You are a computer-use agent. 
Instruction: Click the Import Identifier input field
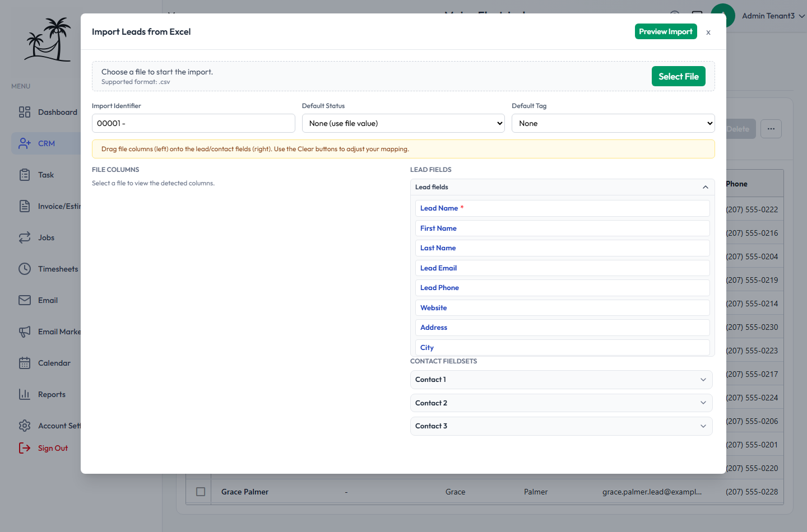click(x=193, y=123)
